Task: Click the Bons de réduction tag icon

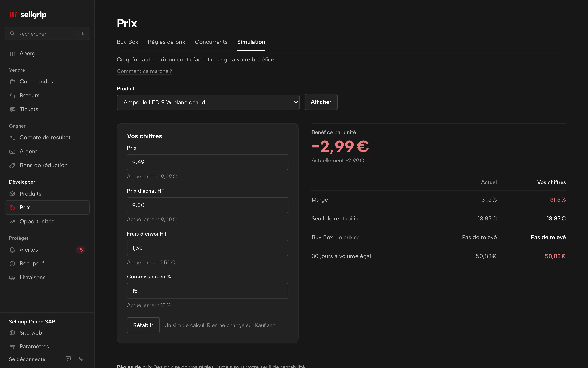Action: click(x=12, y=166)
